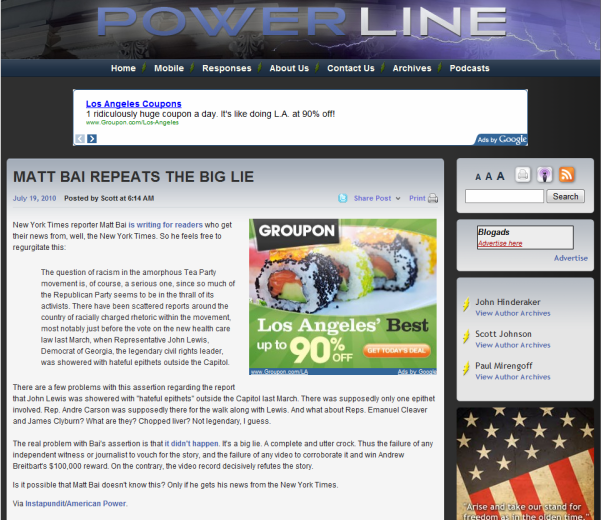The width and height of the screenshot is (601, 520).
Task: Open Archives in navigation bar
Action: point(412,68)
